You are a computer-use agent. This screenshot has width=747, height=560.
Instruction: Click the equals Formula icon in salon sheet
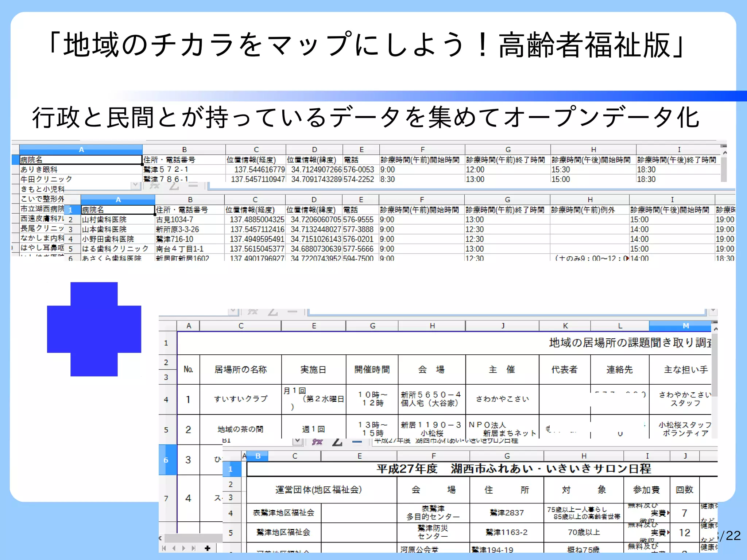click(x=357, y=442)
